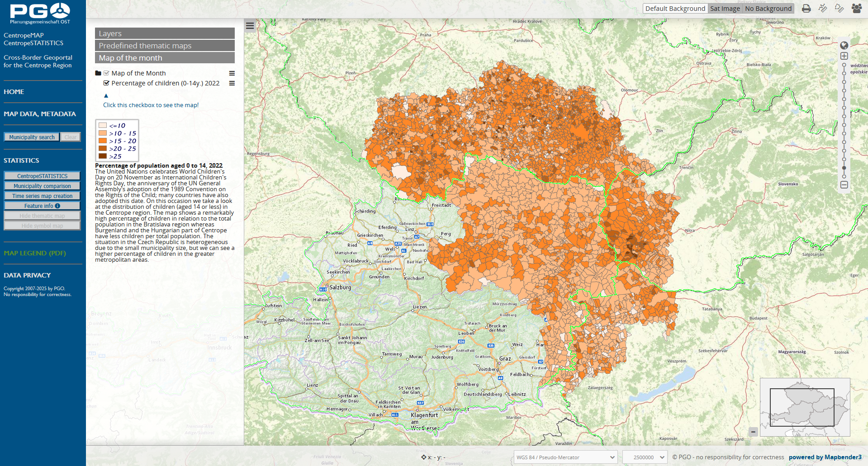Open the WGS 84 projection dropdown

coord(565,457)
